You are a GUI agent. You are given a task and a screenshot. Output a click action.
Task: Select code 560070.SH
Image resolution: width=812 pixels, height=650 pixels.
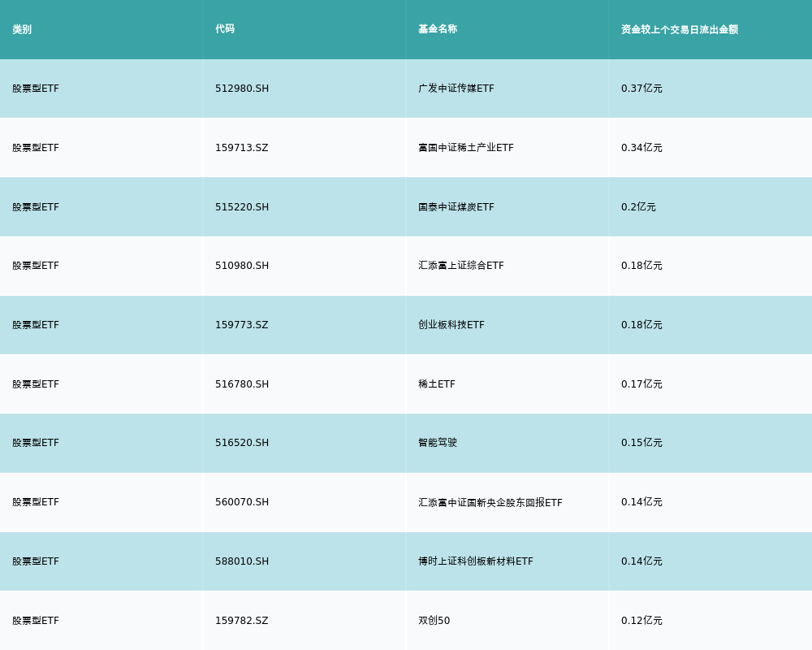point(242,502)
